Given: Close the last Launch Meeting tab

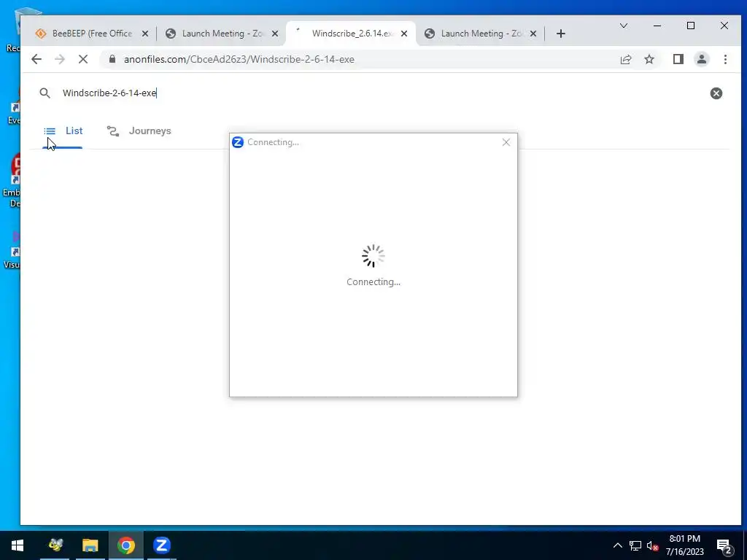Looking at the screenshot, I should tap(533, 34).
